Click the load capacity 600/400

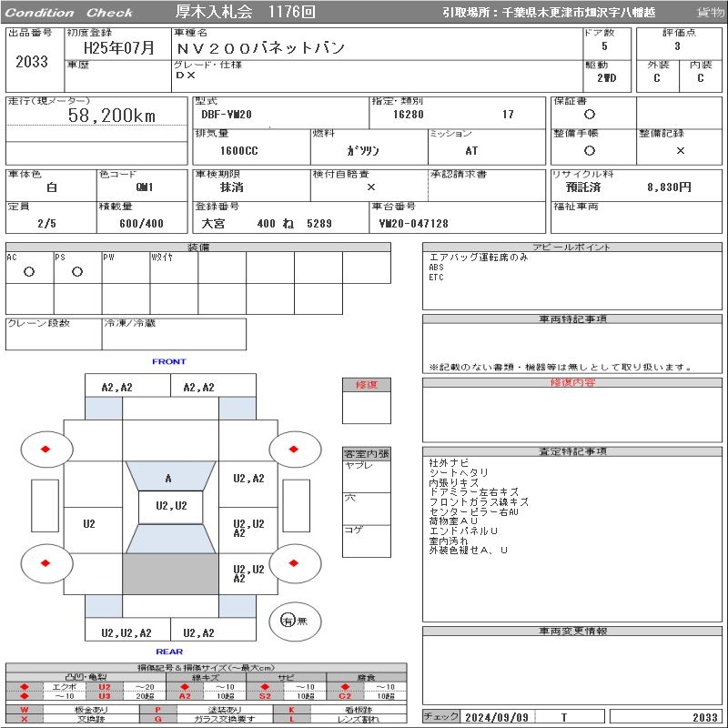coord(142,224)
